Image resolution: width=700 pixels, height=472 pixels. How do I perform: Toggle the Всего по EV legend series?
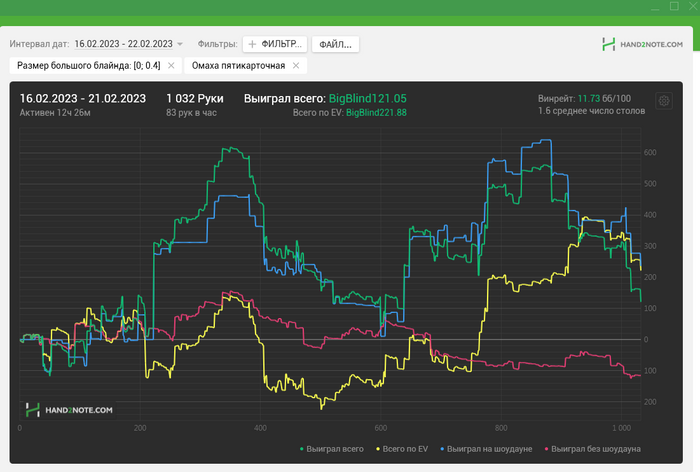[x=402, y=449]
